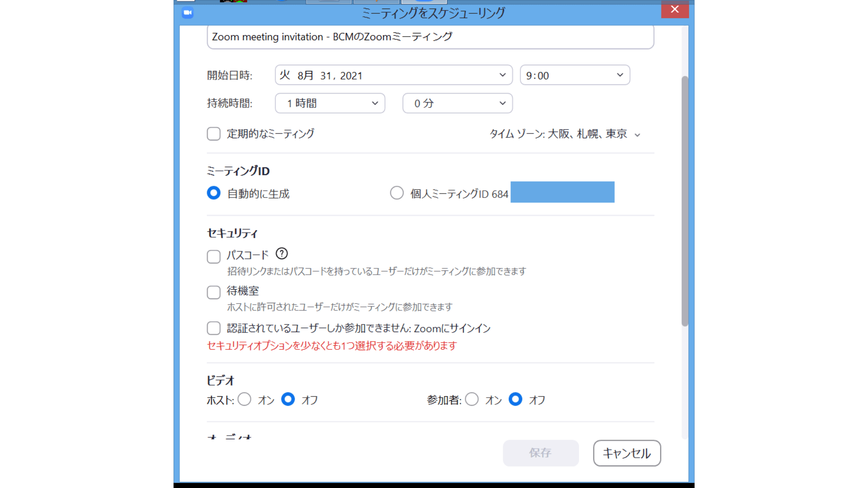
Task: Check the authenticated users only option
Action: (213, 328)
